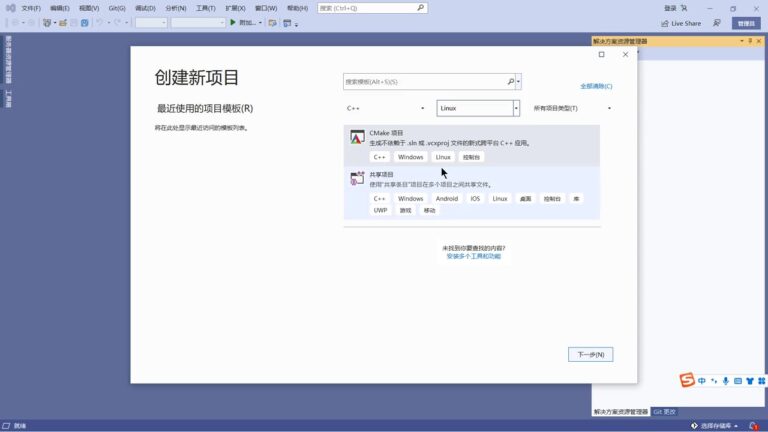Viewport: 768px width, 432px height.
Task: Open the 扩展(X) menu
Action: pyautogui.click(x=235, y=8)
